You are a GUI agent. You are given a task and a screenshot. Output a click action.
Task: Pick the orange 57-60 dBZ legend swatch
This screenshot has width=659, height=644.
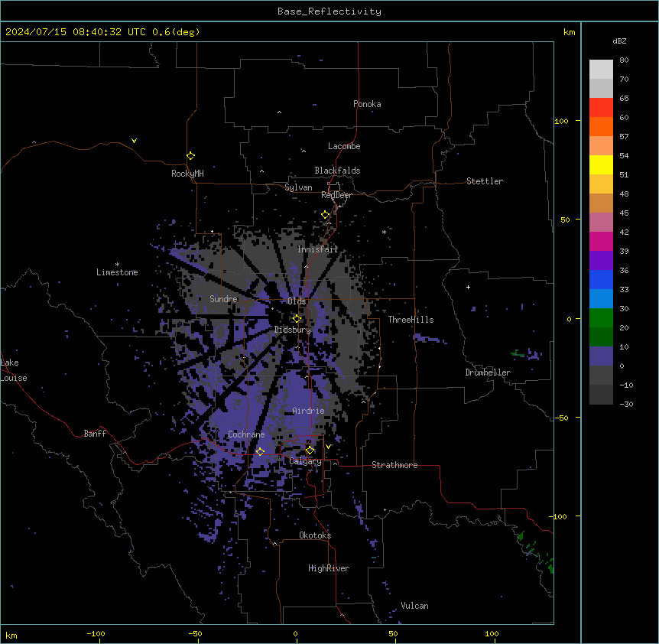[x=601, y=126]
